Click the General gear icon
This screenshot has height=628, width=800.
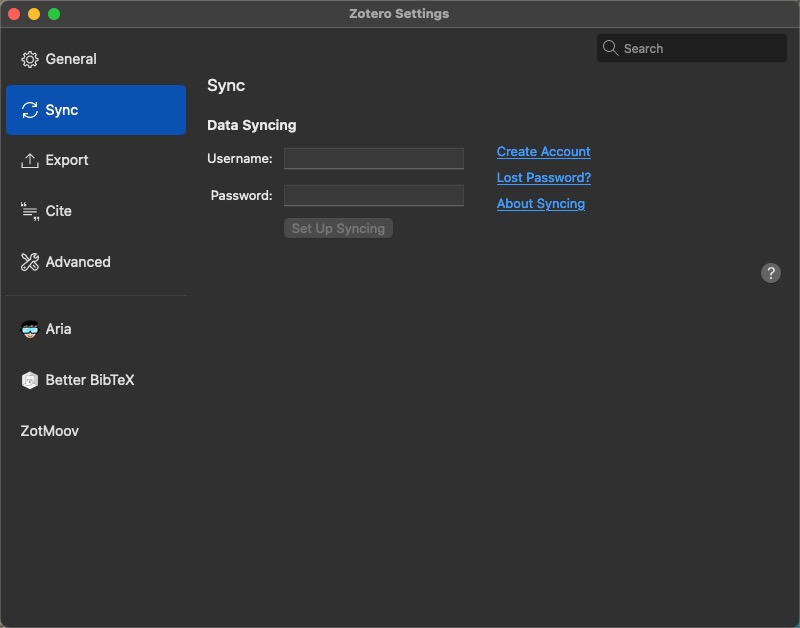[x=30, y=59]
